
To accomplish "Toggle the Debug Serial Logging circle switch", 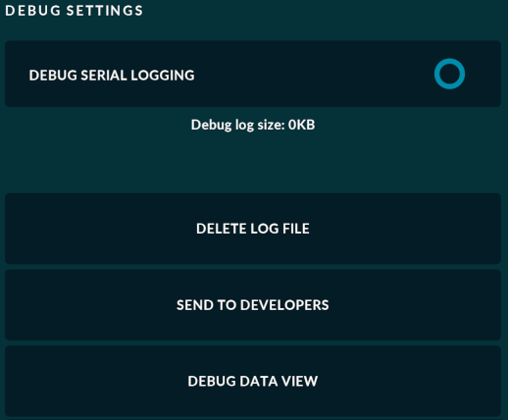I will click(x=449, y=74).
